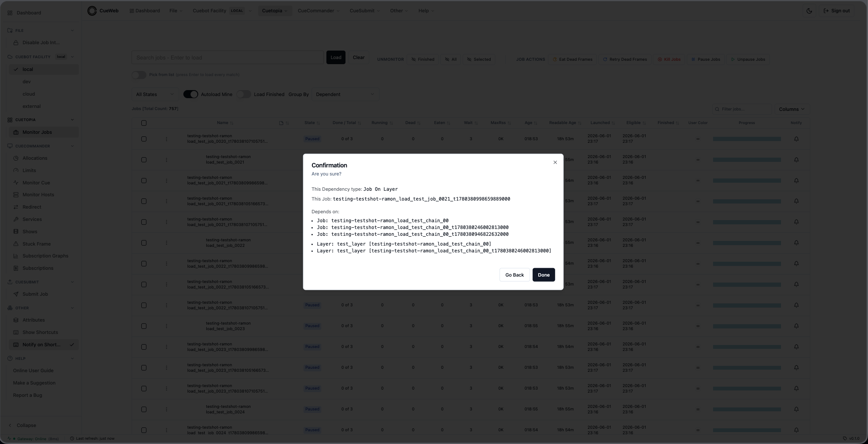Open row actions menu for load_test_job_0023
Screen dimensions: 868x444
(x=166, y=326)
